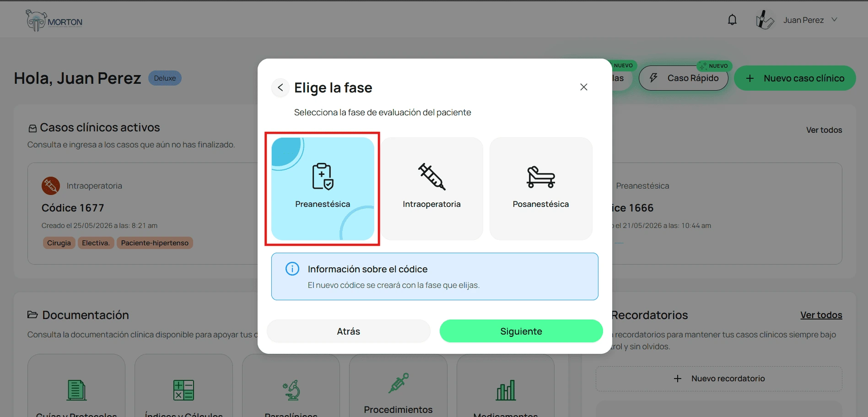868x417 pixels.
Task: Open the Guías y Protocolos document icon
Action: tap(76, 390)
